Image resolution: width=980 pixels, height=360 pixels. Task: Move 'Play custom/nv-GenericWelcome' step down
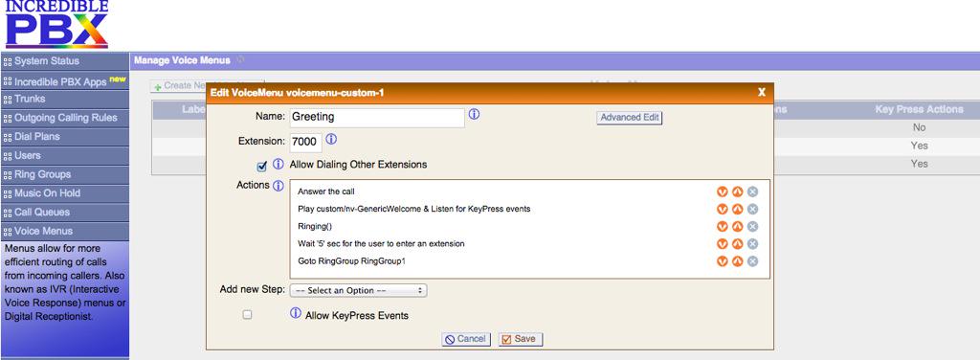click(x=723, y=210)
